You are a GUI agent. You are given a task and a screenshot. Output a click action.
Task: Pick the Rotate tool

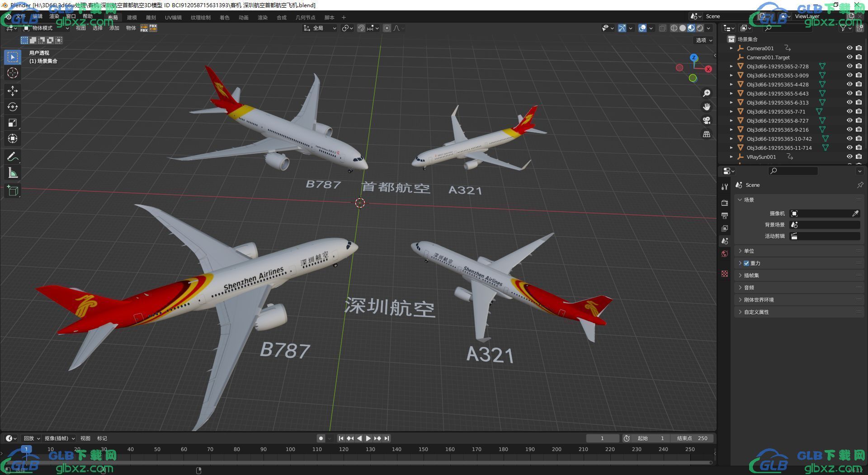click(13, 107)
